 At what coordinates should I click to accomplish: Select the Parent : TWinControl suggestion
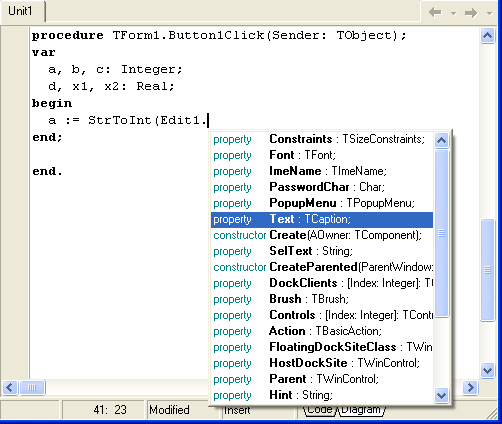click(x=322, y=379)
